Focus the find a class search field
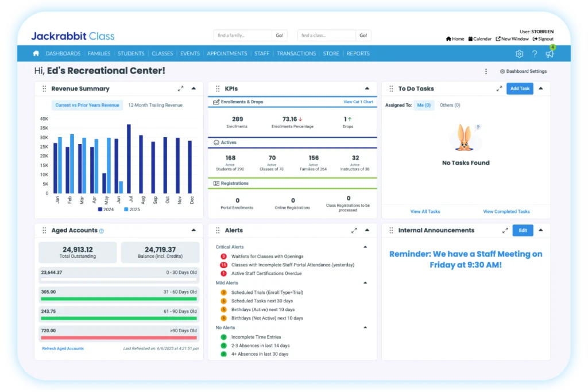Image resolution: width=588 pixels, height=392 pixels. click(x=326, y=35)
